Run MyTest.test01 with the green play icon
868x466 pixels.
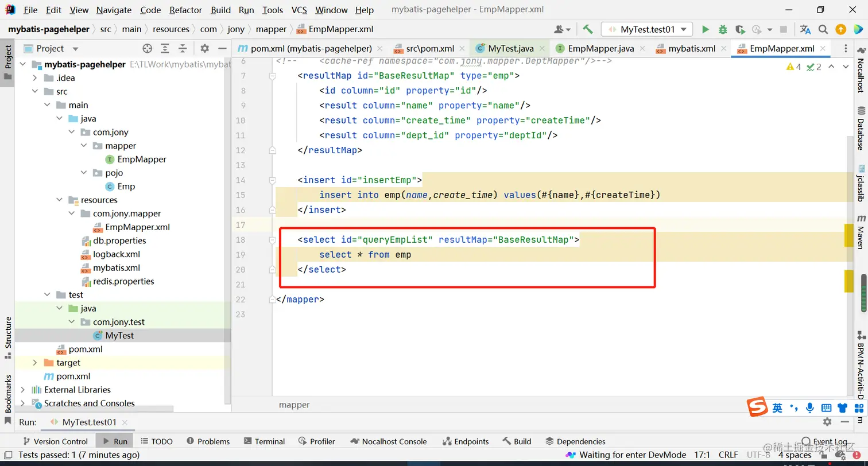pyautogui.click(x=706, y=29)
